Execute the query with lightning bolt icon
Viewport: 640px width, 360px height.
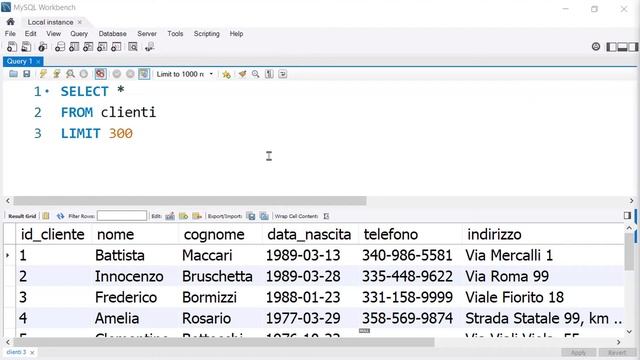pos(43,74)
